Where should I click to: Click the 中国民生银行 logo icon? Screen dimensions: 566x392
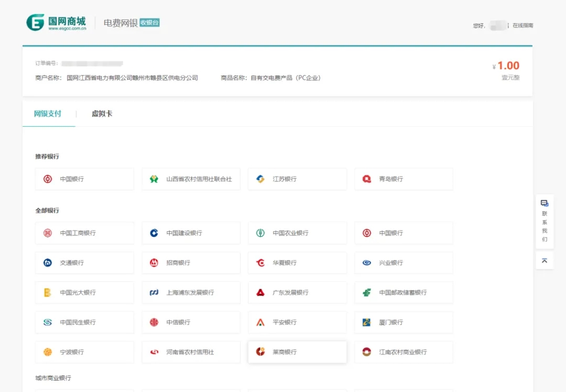[48, 322]
